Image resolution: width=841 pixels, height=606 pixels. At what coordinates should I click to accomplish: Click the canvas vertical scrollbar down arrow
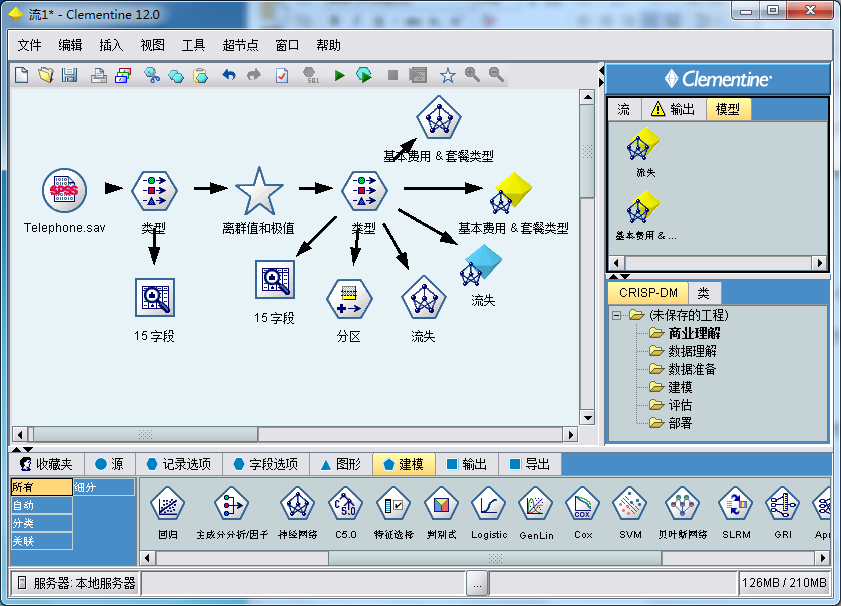click(x=588, y=418)
